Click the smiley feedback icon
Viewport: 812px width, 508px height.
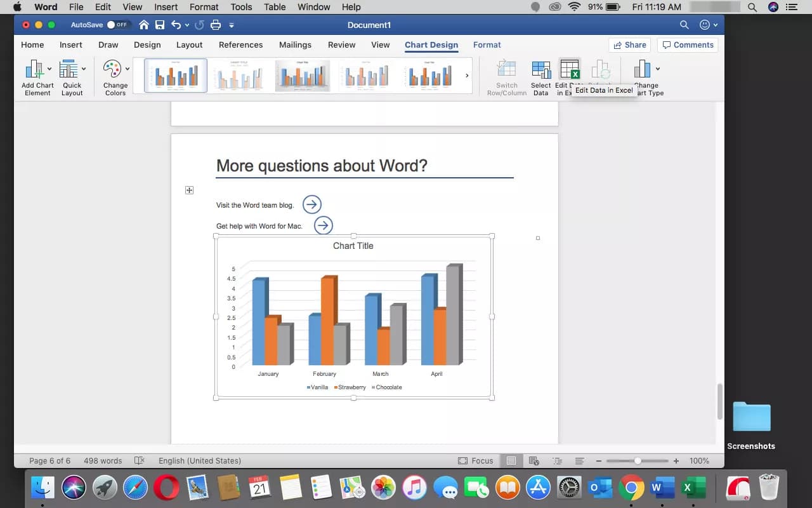coord(704,25)
